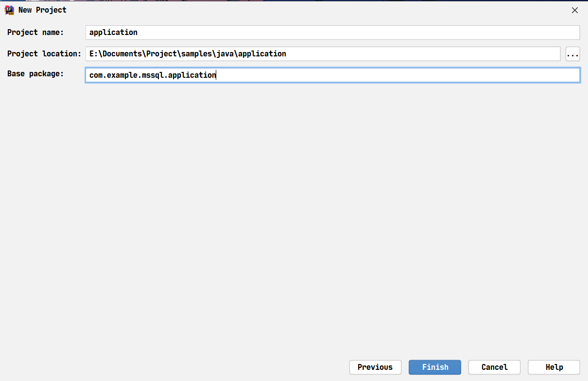Place cursor on 'samples' in location path
This screenshot has height=381, width=588.
pyautogui.click(x=194, y=54)
